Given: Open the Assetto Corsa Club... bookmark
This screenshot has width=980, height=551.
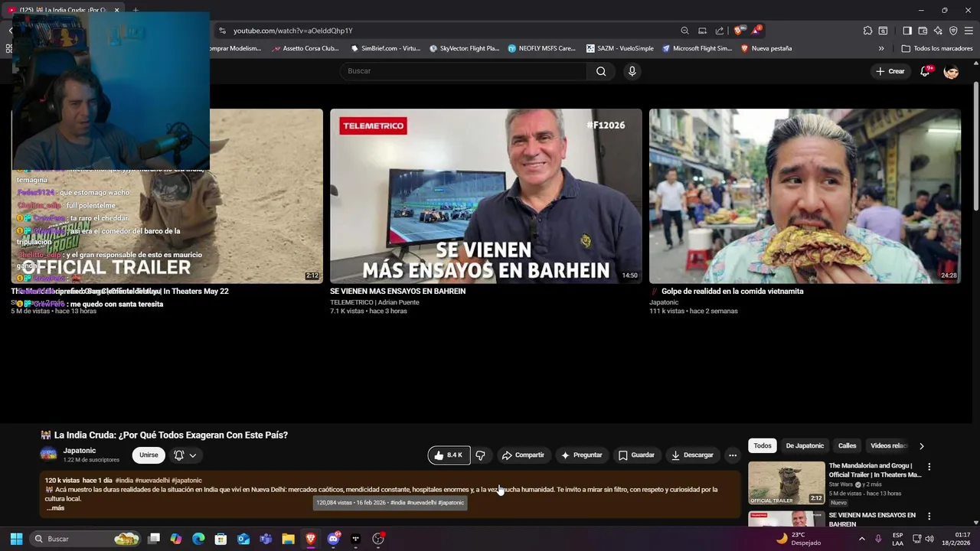Looking at the screenshot, I should point(306,48).
